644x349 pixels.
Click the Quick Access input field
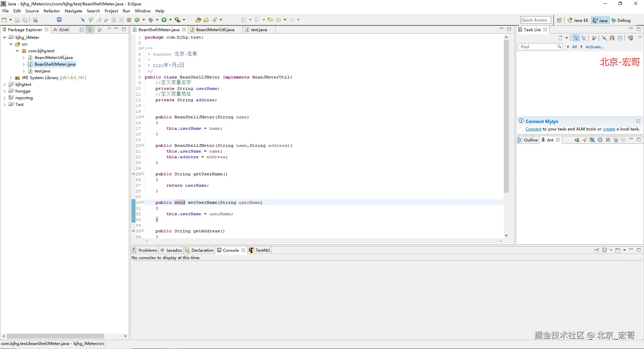[x=536, y=20]
